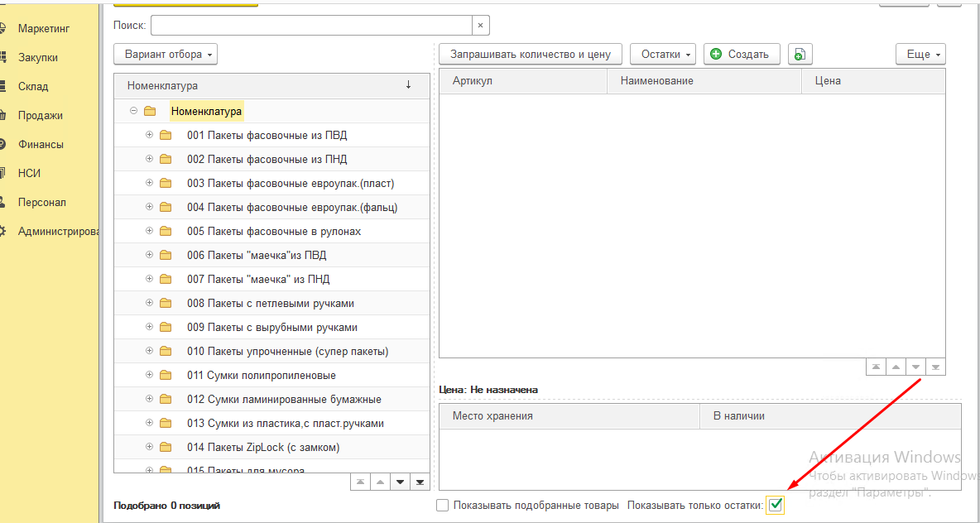Click Запрашивать количество и цену button

tap(530, 55)
